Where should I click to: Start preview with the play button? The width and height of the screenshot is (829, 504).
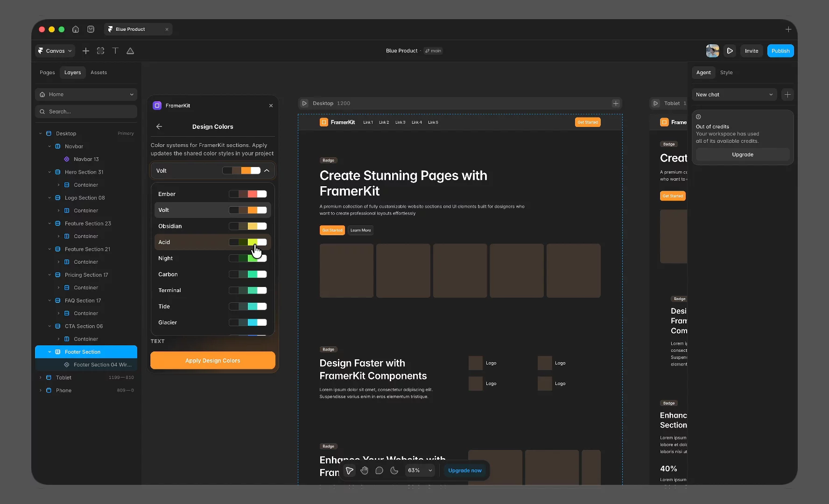coord(730,51)
